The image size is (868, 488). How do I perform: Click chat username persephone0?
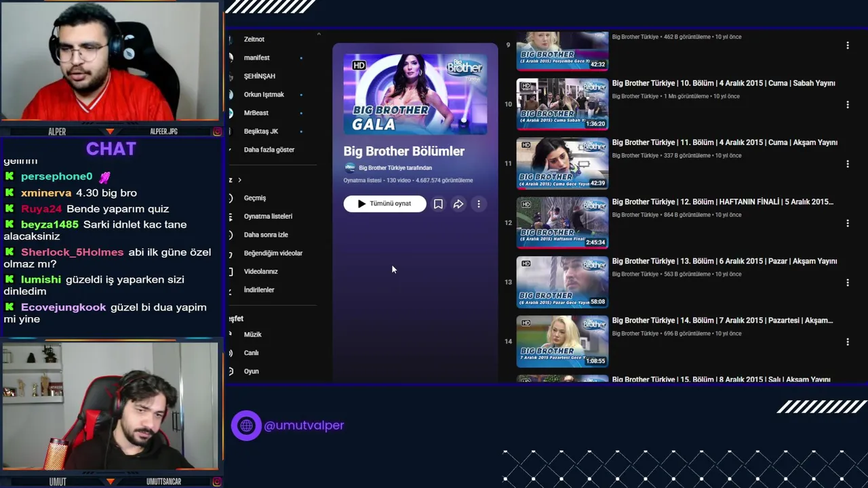[56, 176]
